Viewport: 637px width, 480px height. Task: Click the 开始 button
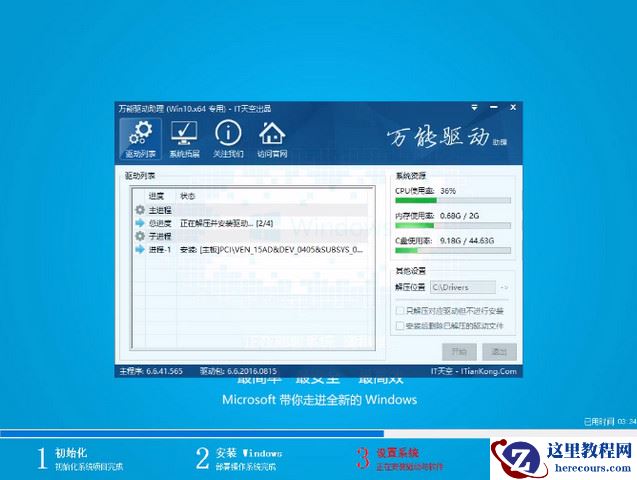pos(459,352)
